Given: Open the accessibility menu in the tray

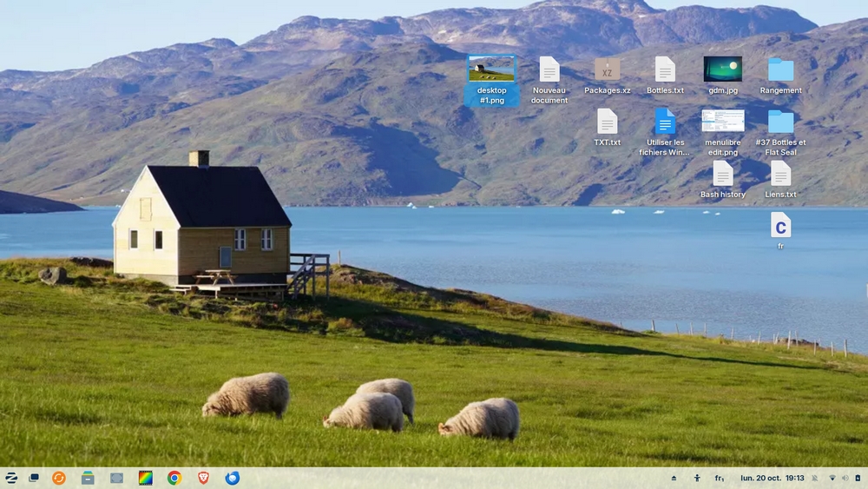Looking at the screenshot, I should click(x=697, y=478).
